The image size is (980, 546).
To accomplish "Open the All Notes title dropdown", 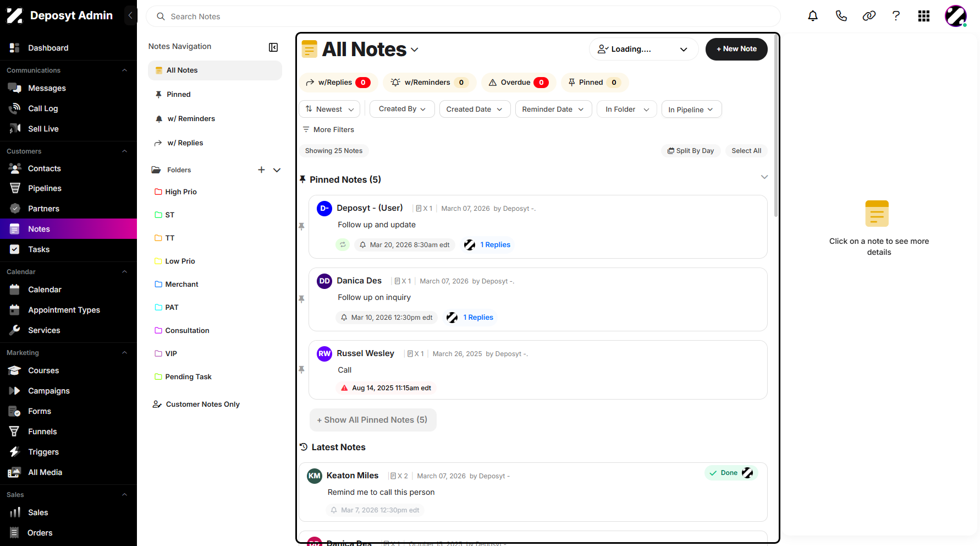I will click(x=415, y=50).
